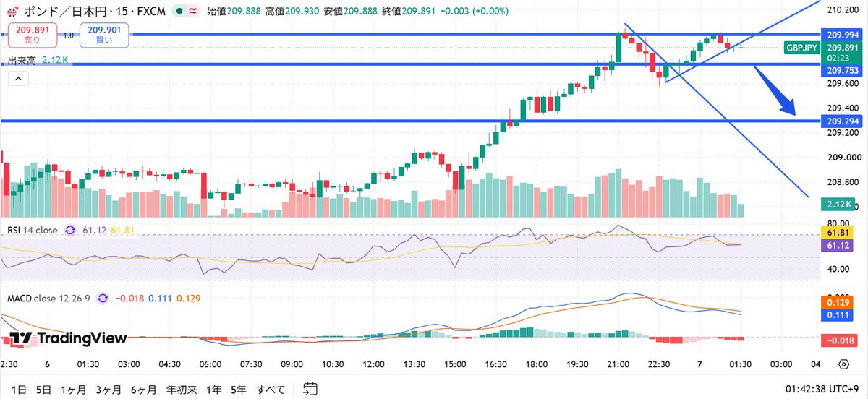868x399 pixels.
Task: Click the 安値209.888 low value
Action: (352, 12)
